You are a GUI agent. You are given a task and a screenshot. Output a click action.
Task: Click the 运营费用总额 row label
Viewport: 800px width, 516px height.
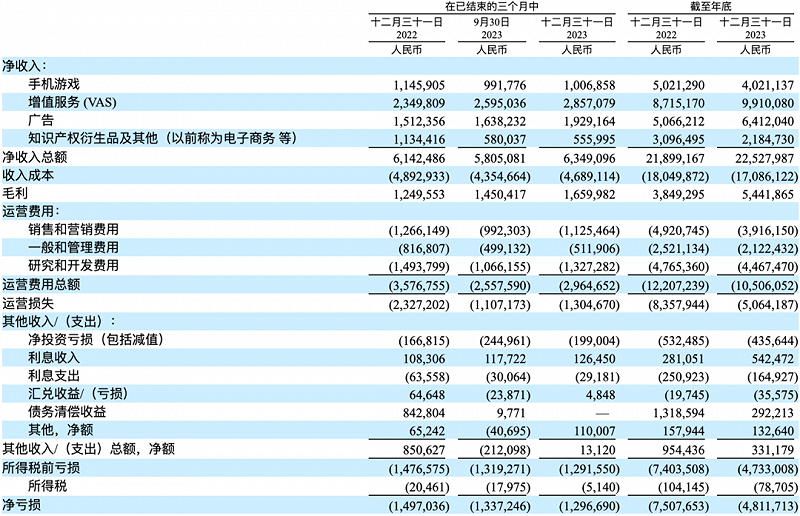pos(41,284)
